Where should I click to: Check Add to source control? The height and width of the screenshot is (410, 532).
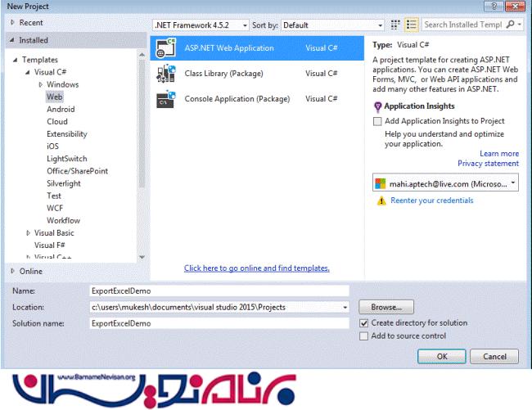pos(363,336)
